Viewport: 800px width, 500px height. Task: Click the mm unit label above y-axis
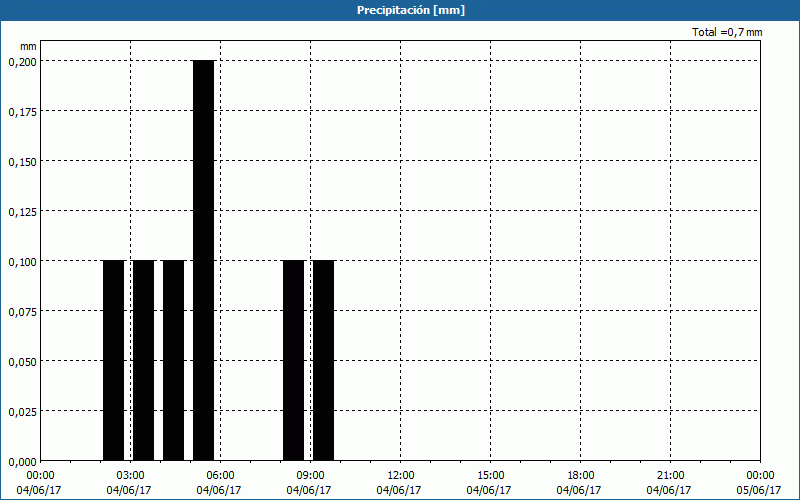click(29, 47)
